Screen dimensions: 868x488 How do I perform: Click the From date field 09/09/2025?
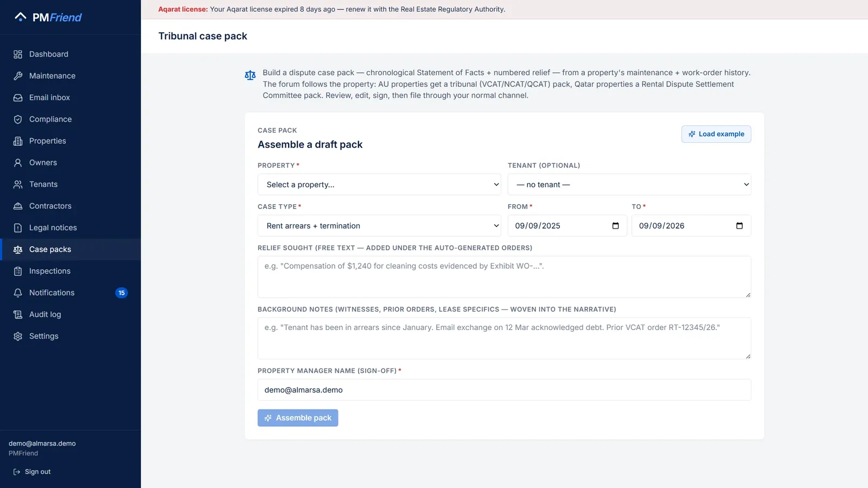point(567,226)
